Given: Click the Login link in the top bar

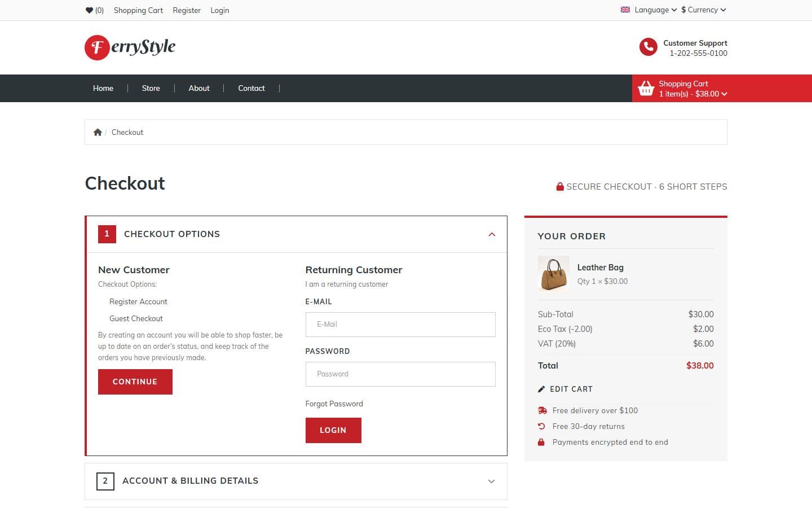Looking at the screenshot, I should coord(220,10).
